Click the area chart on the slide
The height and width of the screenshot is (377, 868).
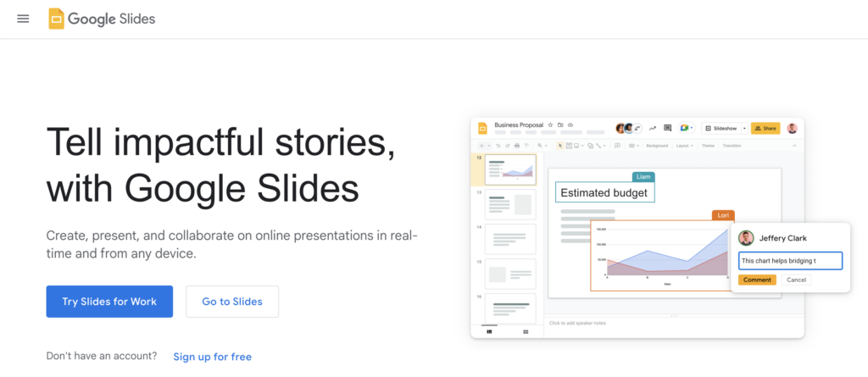[661, 255]
